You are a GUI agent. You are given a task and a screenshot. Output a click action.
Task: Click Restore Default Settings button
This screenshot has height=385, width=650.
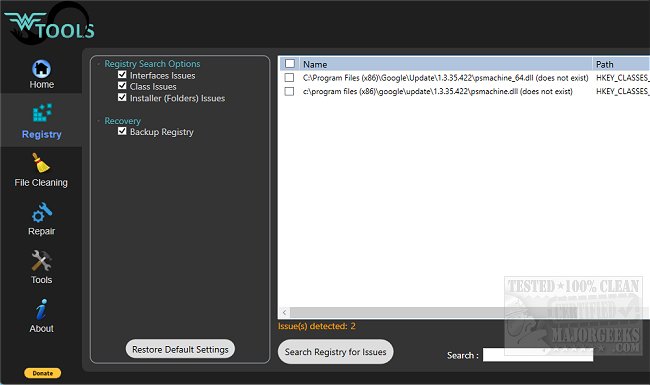(x=180, y=349)
